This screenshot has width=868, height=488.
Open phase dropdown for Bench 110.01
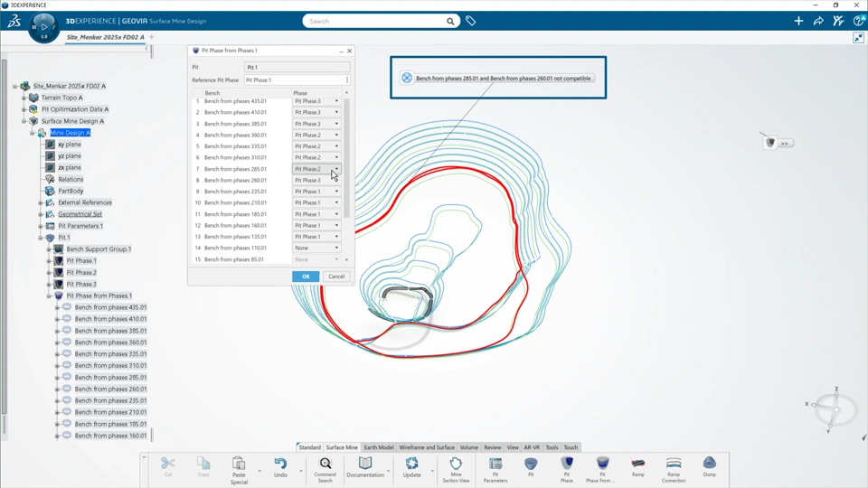coord(336,248)
